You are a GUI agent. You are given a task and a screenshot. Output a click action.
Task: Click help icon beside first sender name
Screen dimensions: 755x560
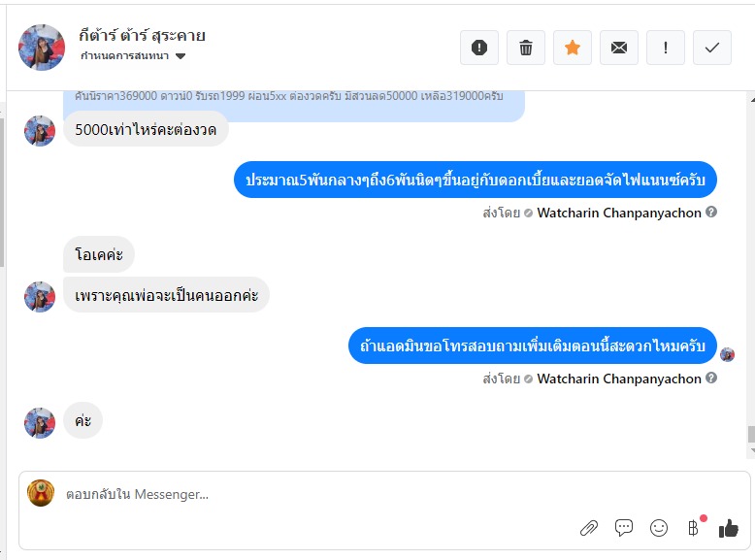pos(711,213)
